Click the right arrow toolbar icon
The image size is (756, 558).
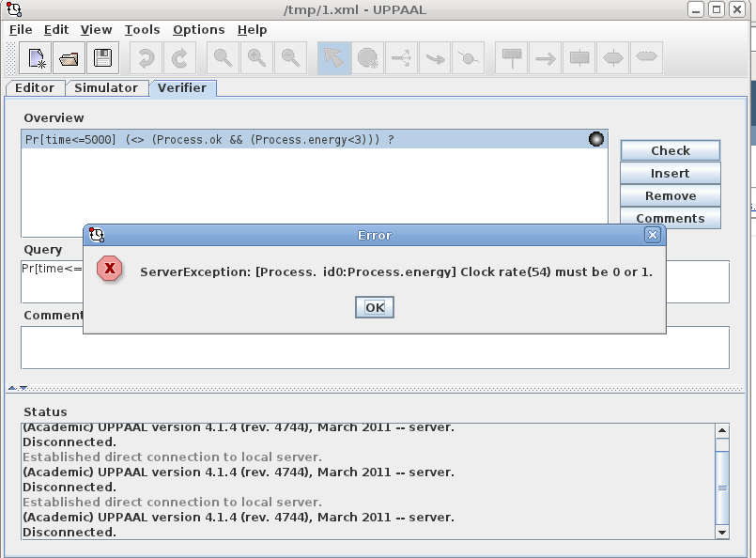click(546, 58)
